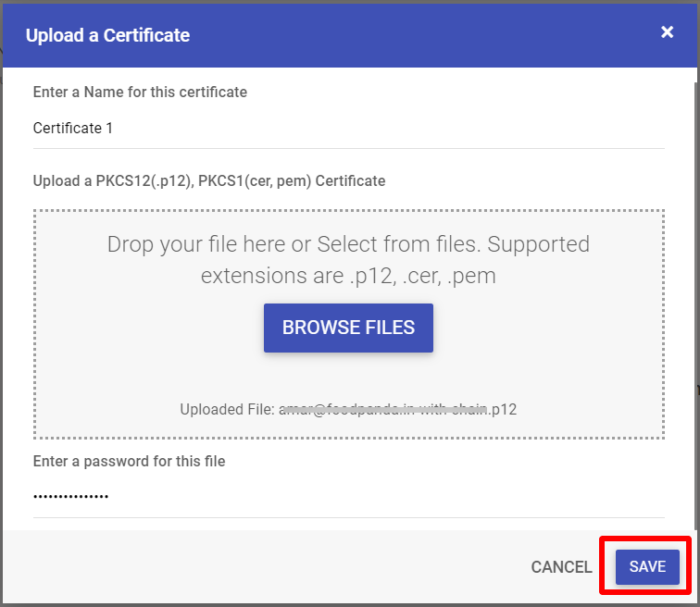Click the masked password dots
The height and width of the screenshot is (607, 700).
tap(70, 496)
